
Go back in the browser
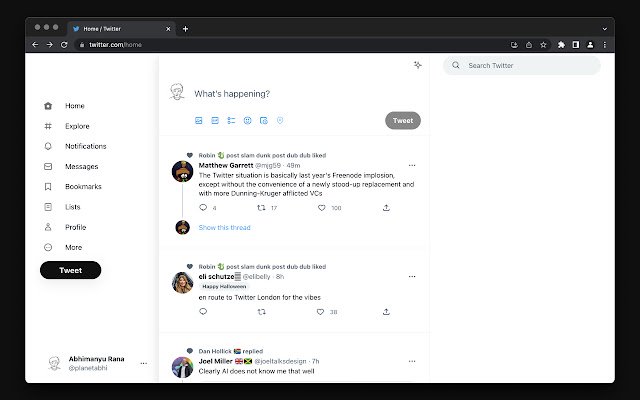35,45
